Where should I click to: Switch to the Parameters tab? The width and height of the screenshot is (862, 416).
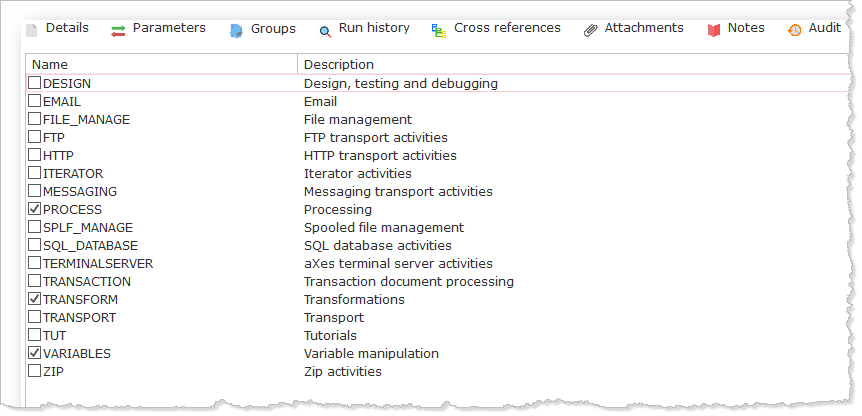158,28
